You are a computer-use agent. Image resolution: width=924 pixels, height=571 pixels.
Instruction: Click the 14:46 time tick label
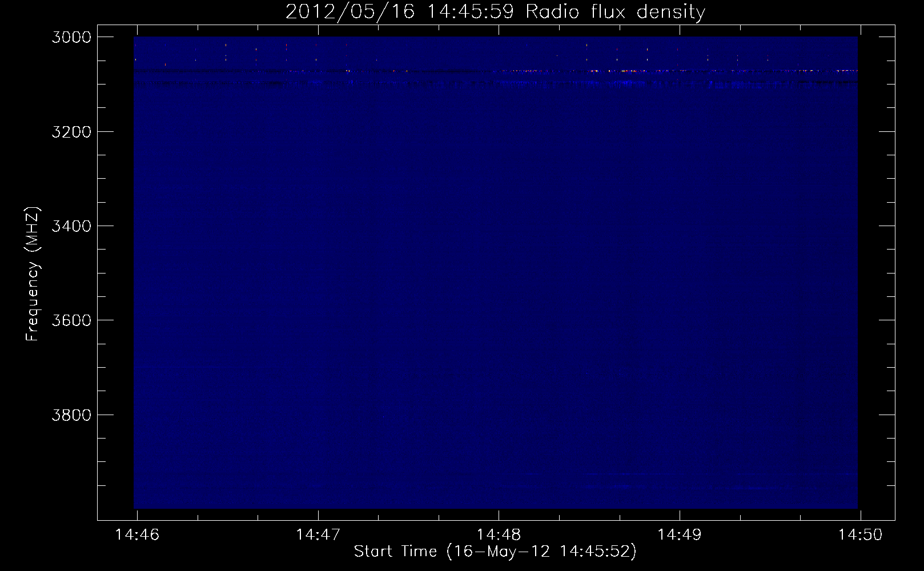pyautogui.click(x=137, y=534)
